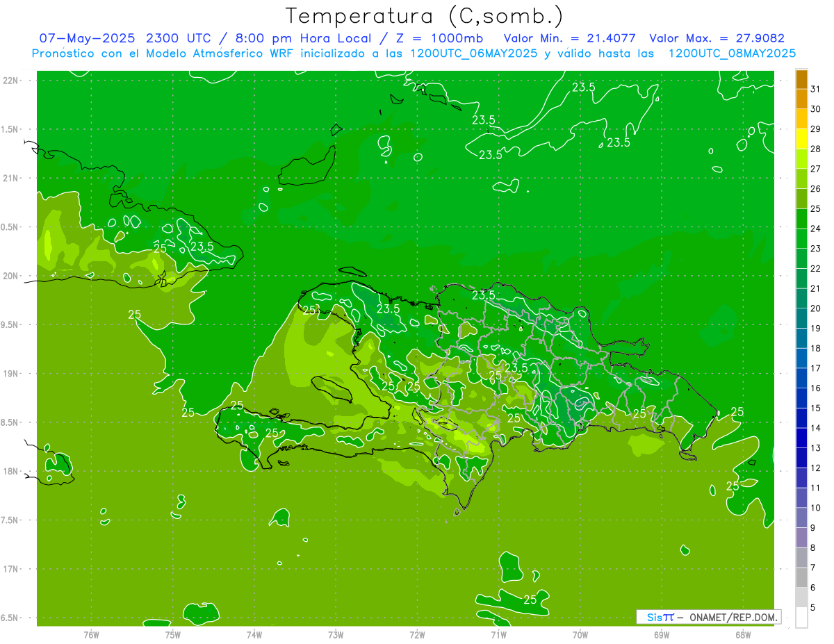
Task: Click the "19N" latitude axis label
Action: (10, 373)
